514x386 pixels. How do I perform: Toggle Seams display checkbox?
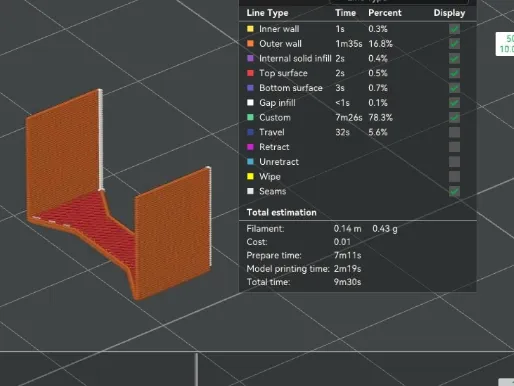(454, 191)
